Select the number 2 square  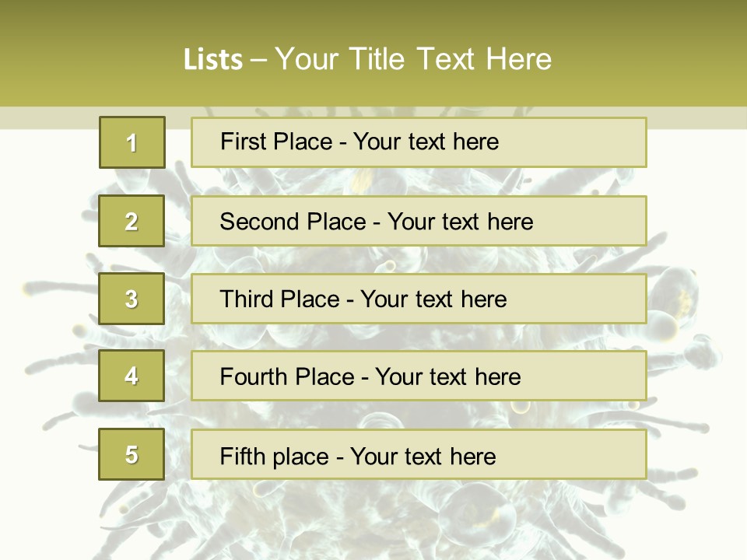tap(132, 221)
